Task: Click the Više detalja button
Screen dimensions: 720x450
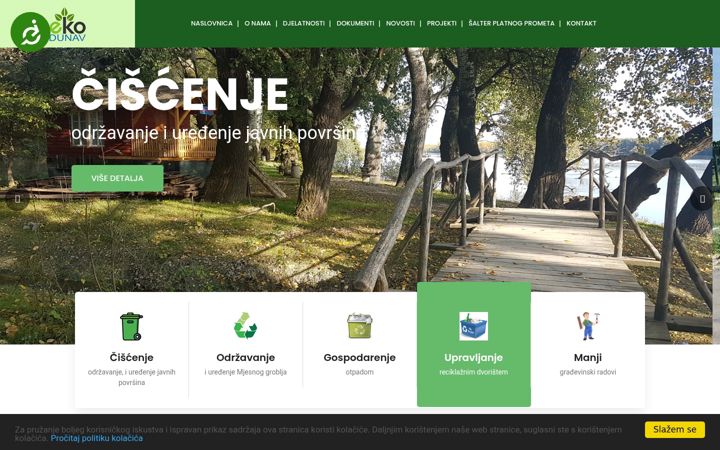Action: (x=118, y=178)
